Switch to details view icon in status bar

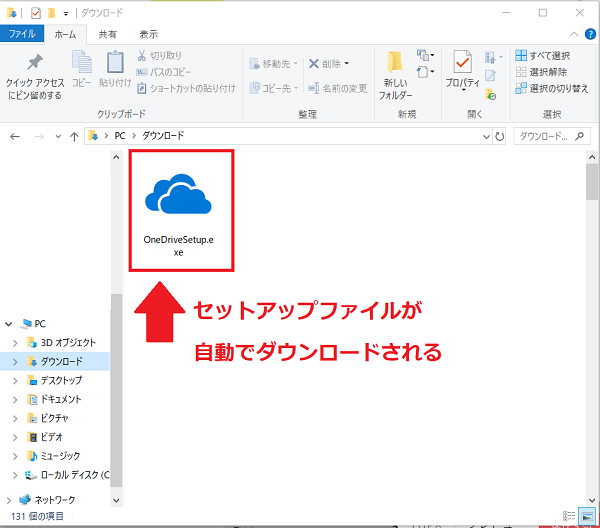(x=569, y=516)
